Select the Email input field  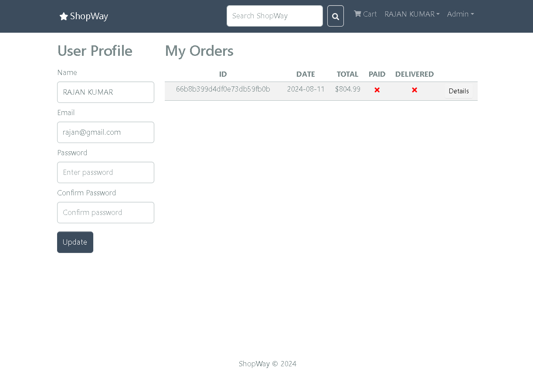click(105, 133)
